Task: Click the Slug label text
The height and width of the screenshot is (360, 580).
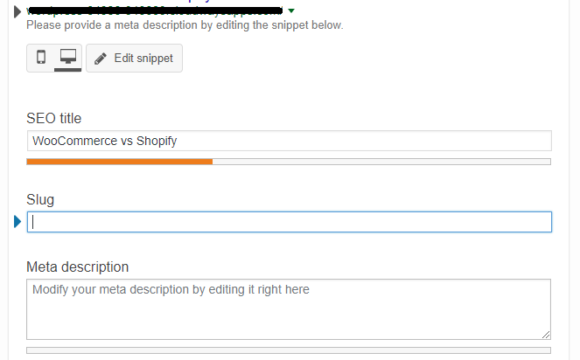Action: (x=40, y=200)
